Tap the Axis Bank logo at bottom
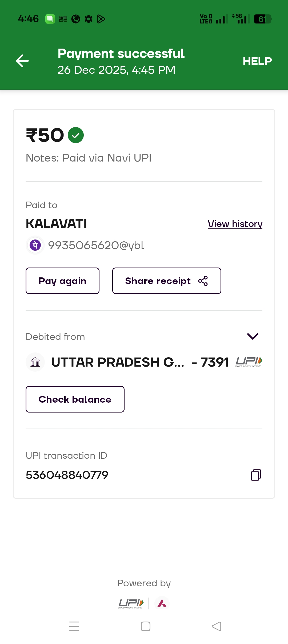Screen dimensions: 288x644 (x=162, y=603)
